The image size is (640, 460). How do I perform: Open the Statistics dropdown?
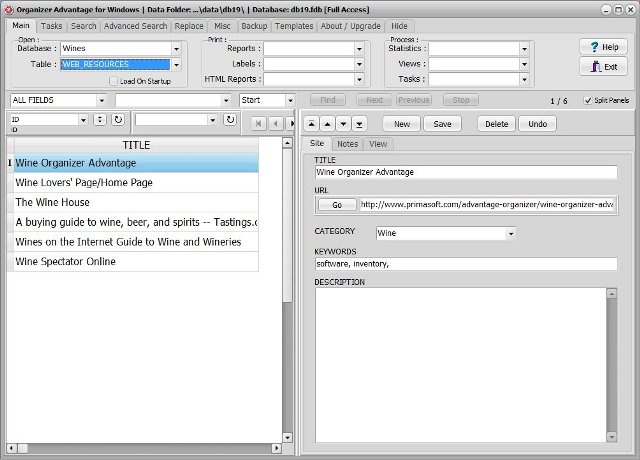point(524,49)
